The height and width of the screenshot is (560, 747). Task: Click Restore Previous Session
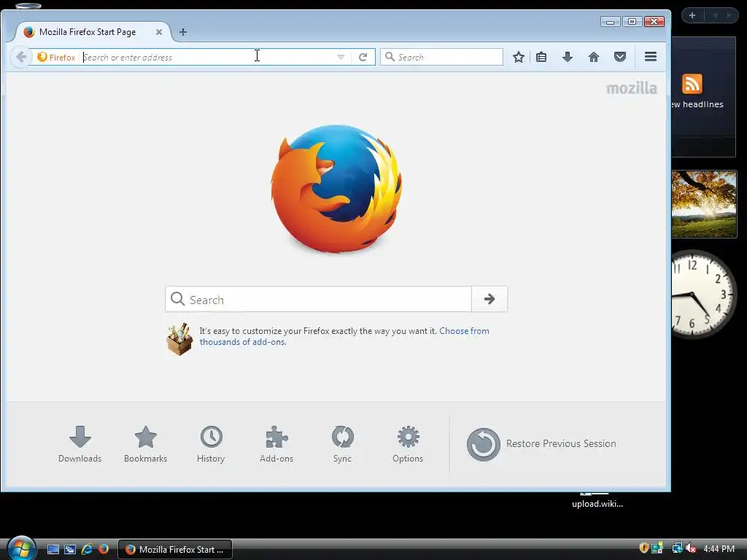[x=542, y=444]
